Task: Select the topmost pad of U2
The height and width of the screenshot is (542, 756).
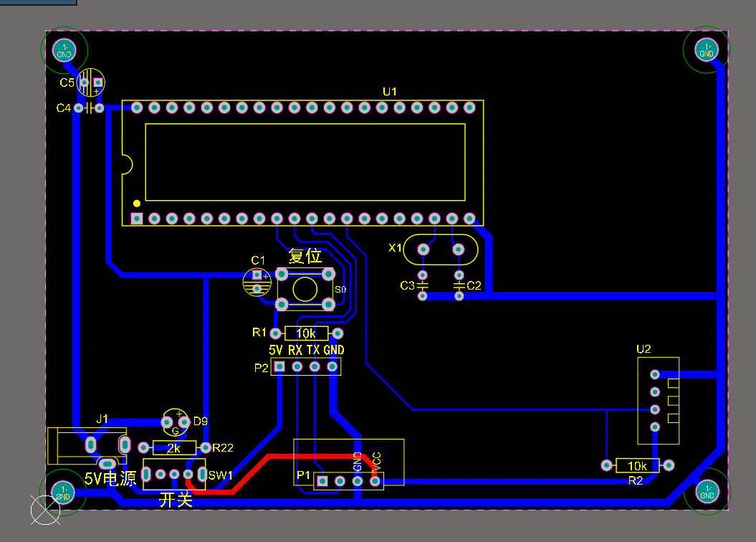Action: pyautogui.click(x=655, y=374)
